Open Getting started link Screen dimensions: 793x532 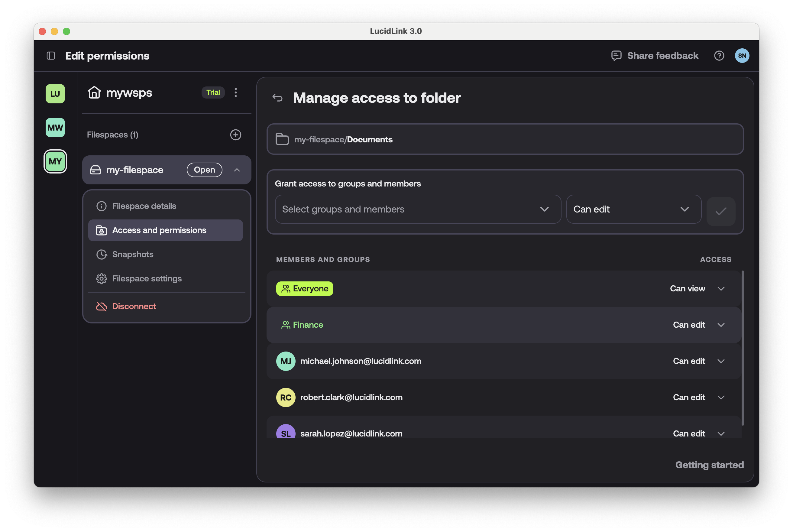(x=709, y=465)
